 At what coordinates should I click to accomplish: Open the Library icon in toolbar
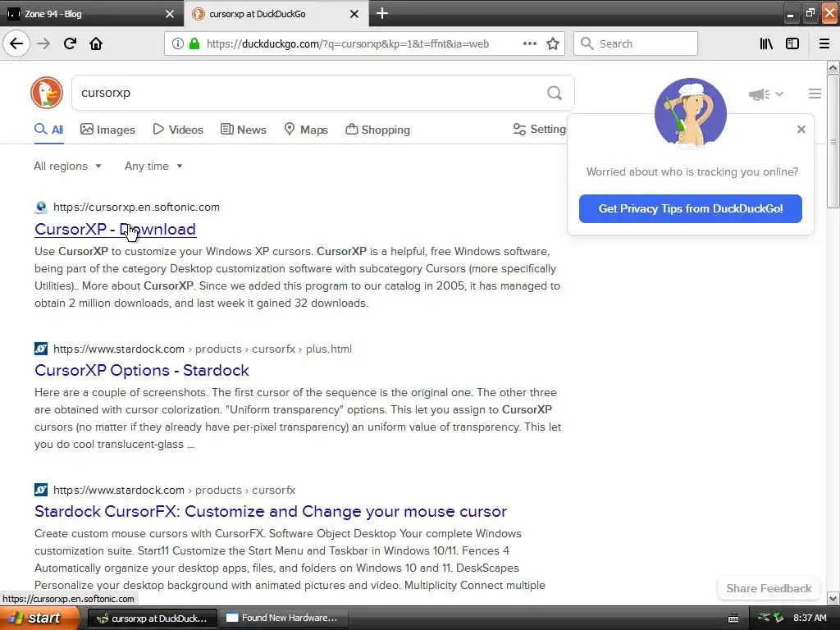pyautogui.click(x=766, y=43)
